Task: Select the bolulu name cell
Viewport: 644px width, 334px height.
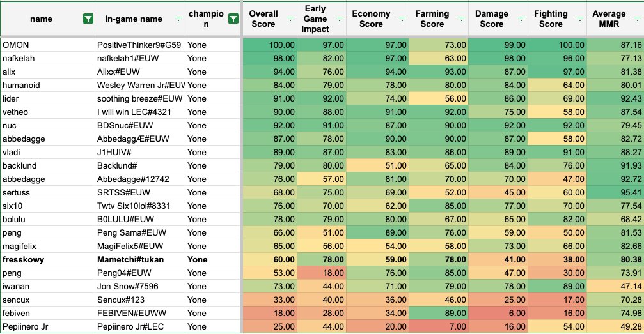Action: coord(47,219)
